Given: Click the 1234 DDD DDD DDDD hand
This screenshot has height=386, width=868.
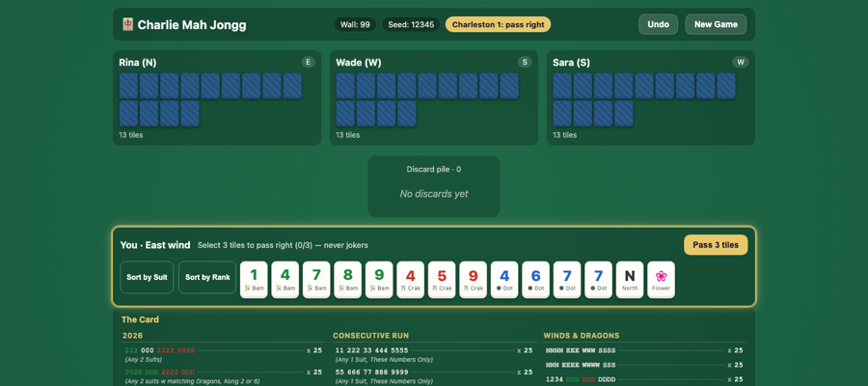Looking at the screenshot, I should [x=580, y=379].
